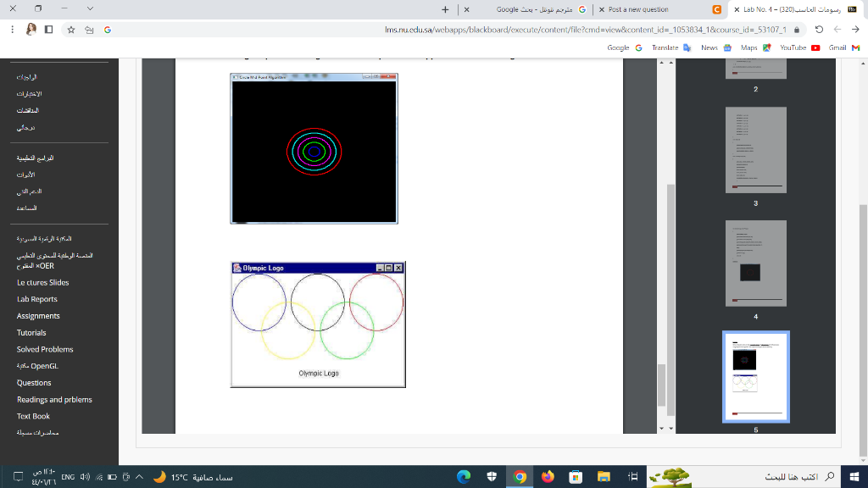868x488 pixels.
Task: Open File Explorer from the taskbar
Action: tap(604, 477)
